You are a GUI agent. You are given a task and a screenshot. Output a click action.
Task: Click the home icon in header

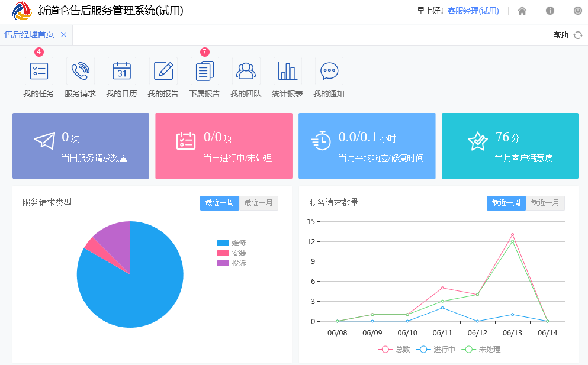click(x=522, y=11)
